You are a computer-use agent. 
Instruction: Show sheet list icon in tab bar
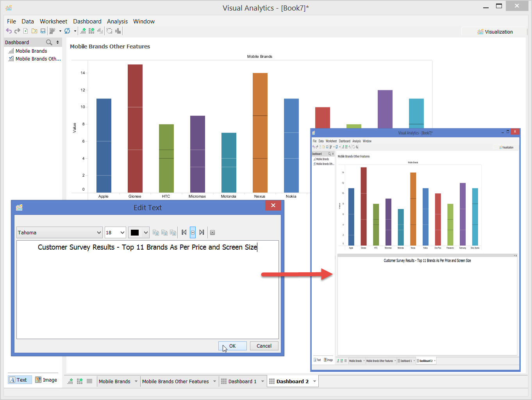pyautogui.click(x=89, y=381)
